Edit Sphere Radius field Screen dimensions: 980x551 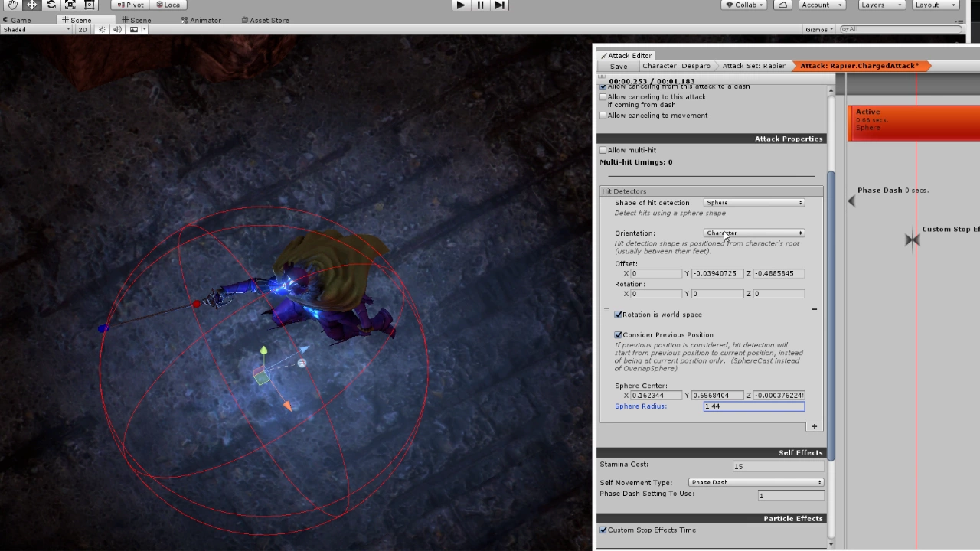pos(754,406)
